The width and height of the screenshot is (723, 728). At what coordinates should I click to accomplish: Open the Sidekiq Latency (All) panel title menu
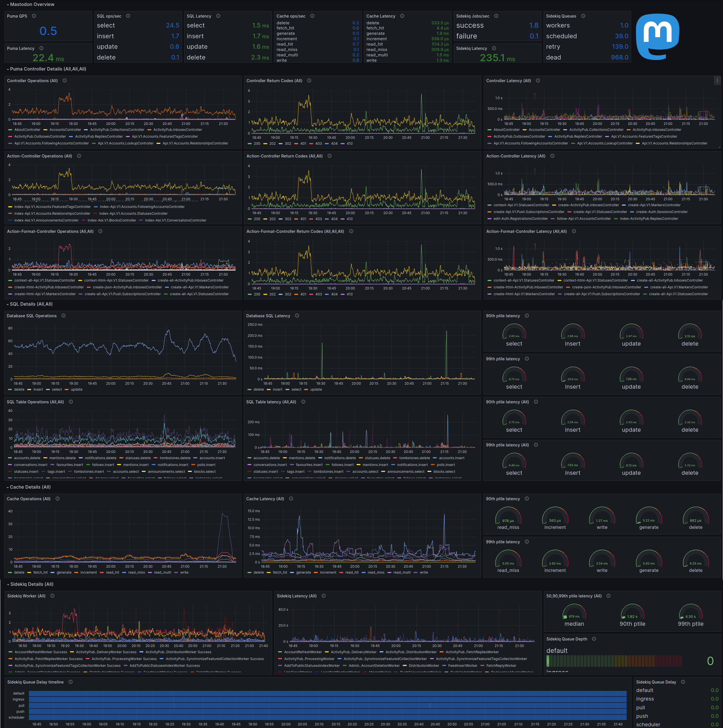(296, 596)
